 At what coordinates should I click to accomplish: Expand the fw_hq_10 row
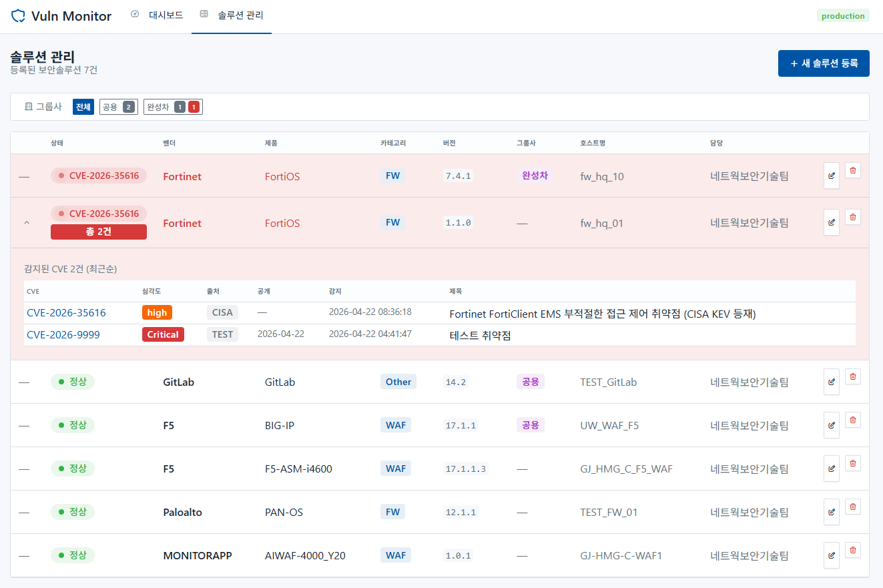coord(24,177)
